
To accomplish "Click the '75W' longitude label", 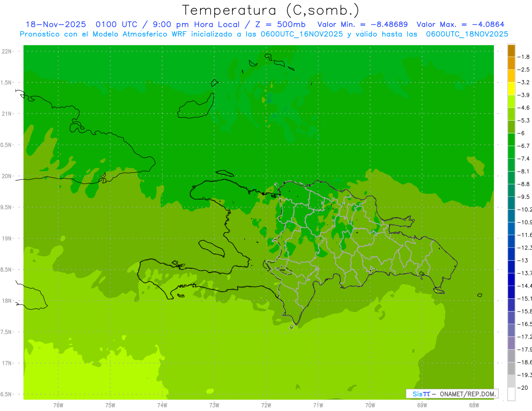I will pyautogui.click(x=110, y=405).
